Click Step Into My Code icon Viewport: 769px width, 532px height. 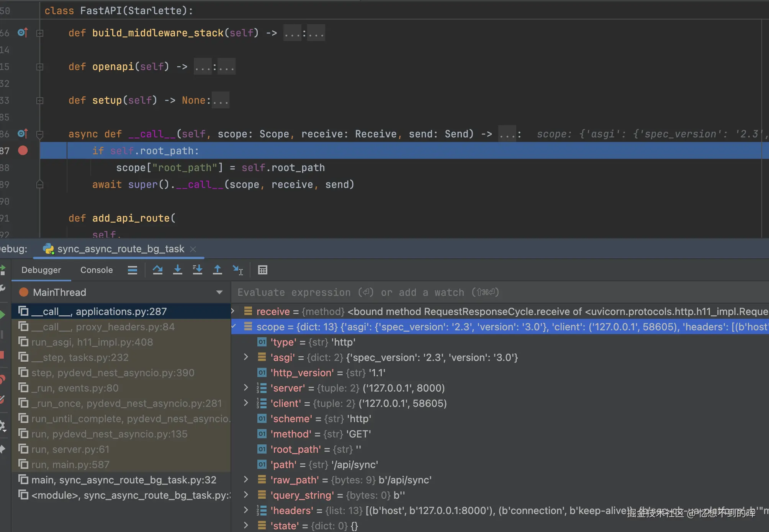point(198,270)
